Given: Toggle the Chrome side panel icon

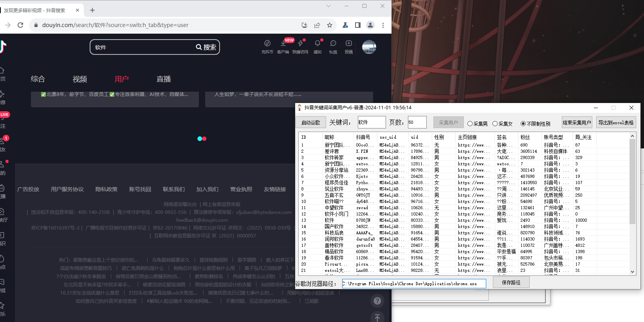Looking at the screenshot, I should point(358,25).
